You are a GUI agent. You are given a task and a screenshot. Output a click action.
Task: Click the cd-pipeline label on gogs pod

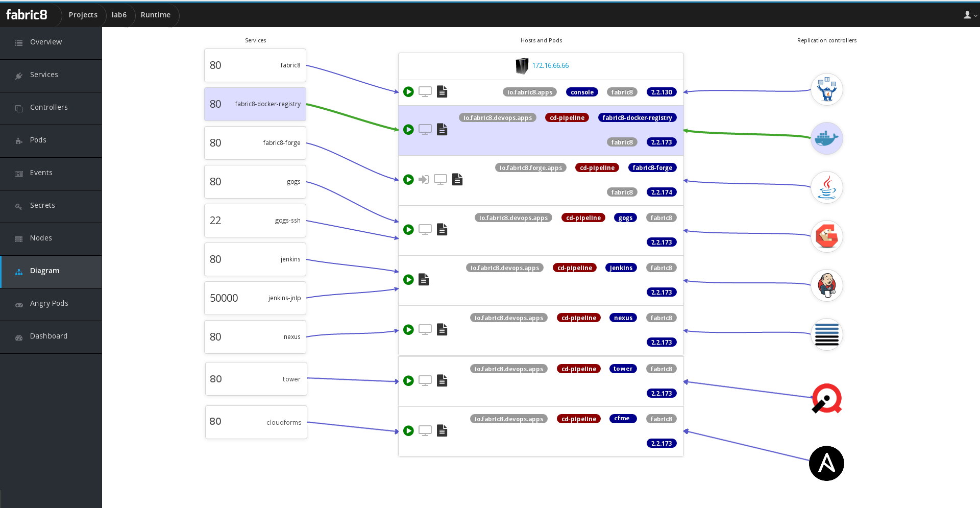[x=583, y=218]
